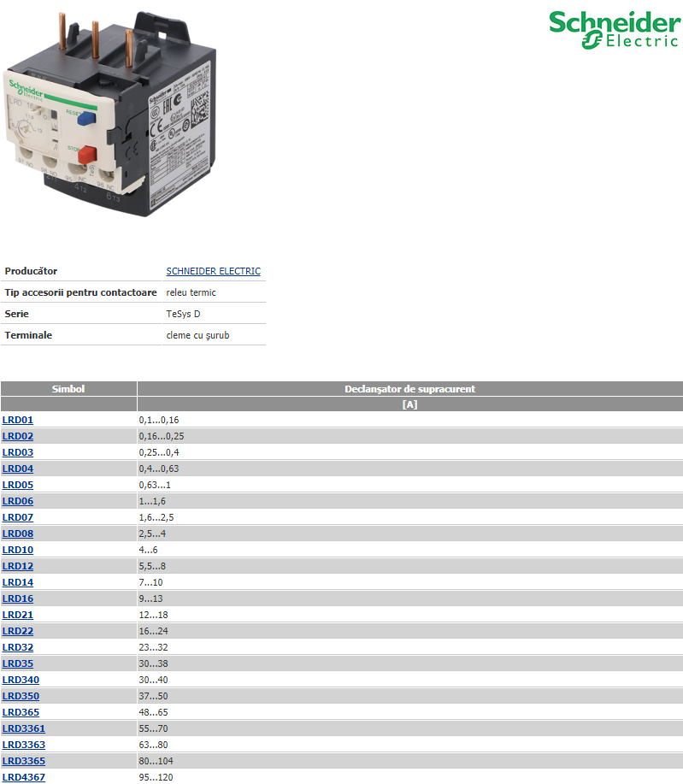Select the 1,6...2,5 current range cell
This screenshot has width=683, height=784.
pos(410,517)
